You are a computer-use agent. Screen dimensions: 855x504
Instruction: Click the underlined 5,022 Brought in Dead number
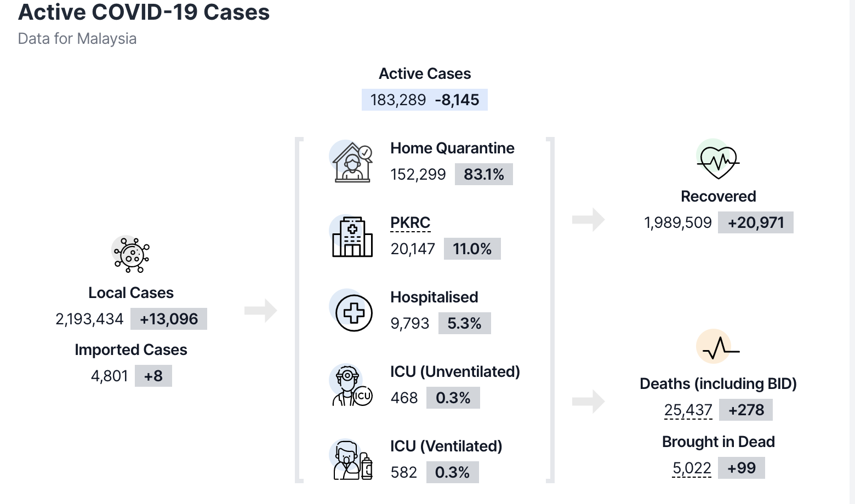(692, 468)
